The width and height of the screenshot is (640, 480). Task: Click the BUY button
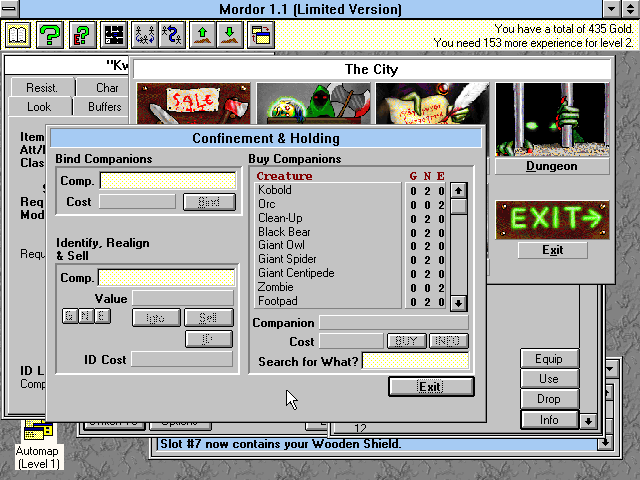[407, 341]
